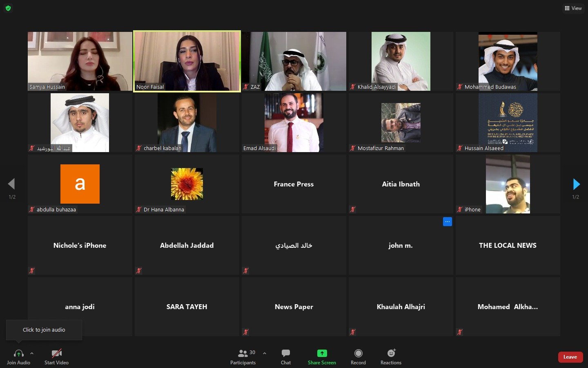Go to previous page with left arrow
The width and height of the screenshot is (588, 368).
tap(11, 184)
